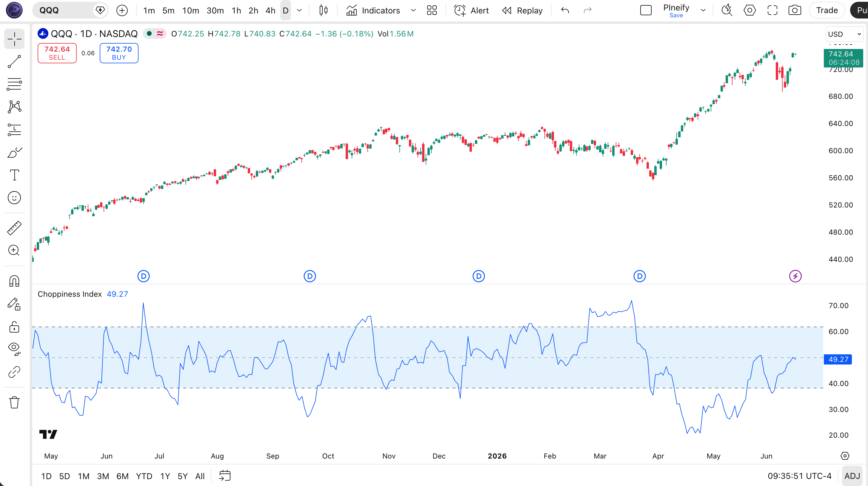Set date range to YTD
868x486 pixels.
pos(144,476)
